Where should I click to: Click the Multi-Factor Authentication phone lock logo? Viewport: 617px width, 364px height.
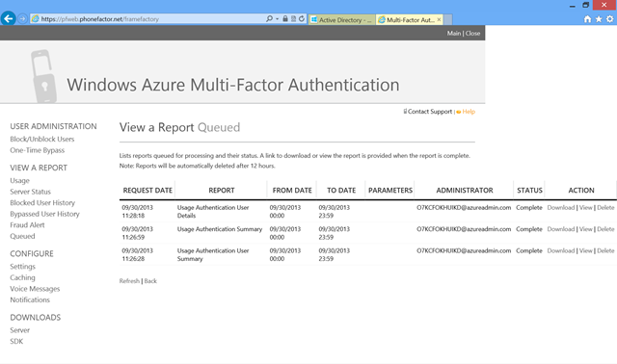(x=43, y=76)
